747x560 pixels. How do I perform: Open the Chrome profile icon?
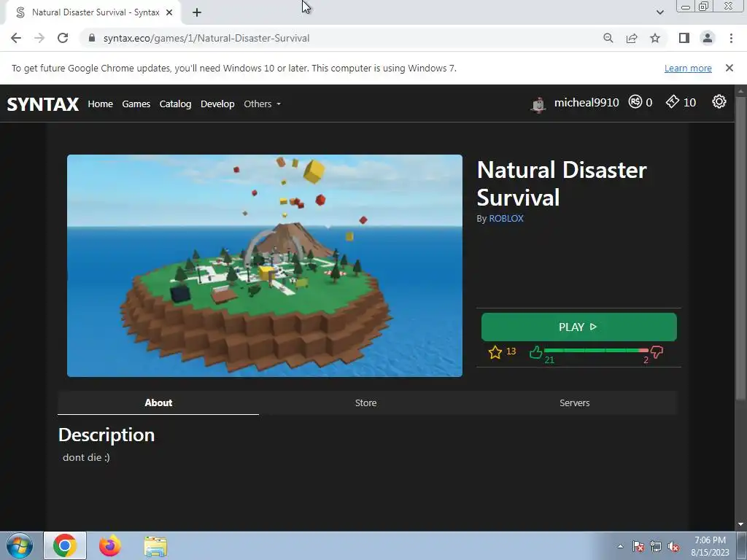pyautogui.click(x=708, y=38)
